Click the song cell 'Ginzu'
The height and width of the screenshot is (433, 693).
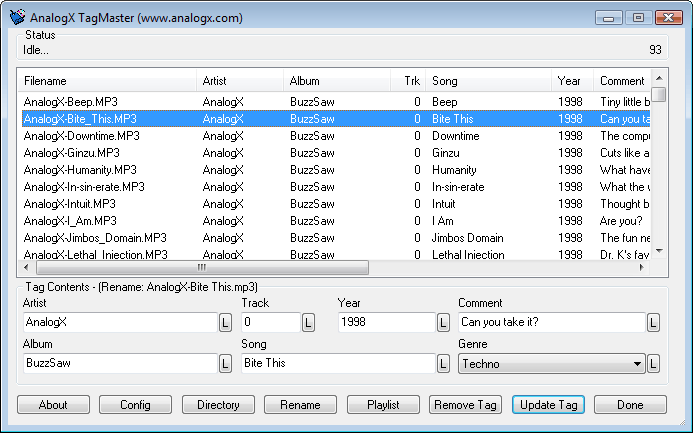[446, 153]
